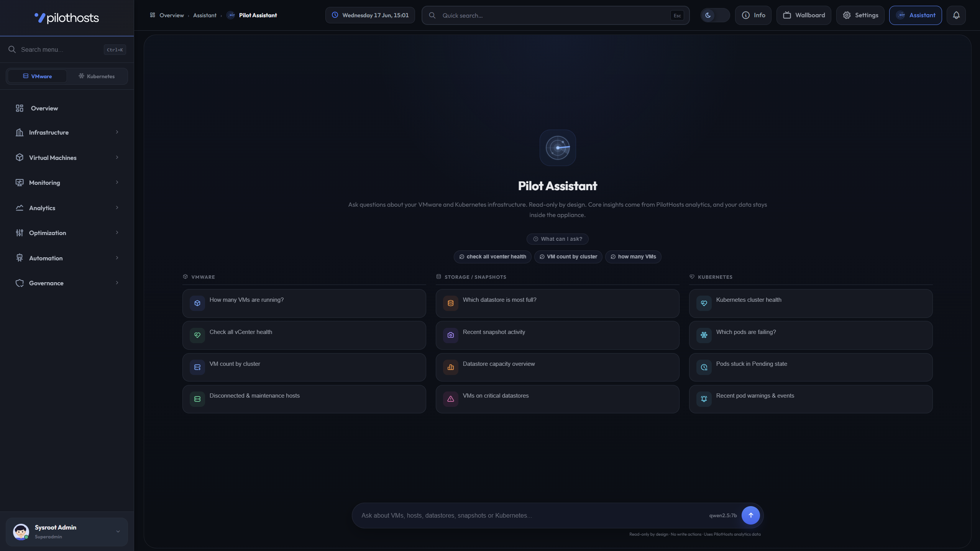Click the pilothosts logo
This screenshot has width=980, height=551.
(67, 18)
